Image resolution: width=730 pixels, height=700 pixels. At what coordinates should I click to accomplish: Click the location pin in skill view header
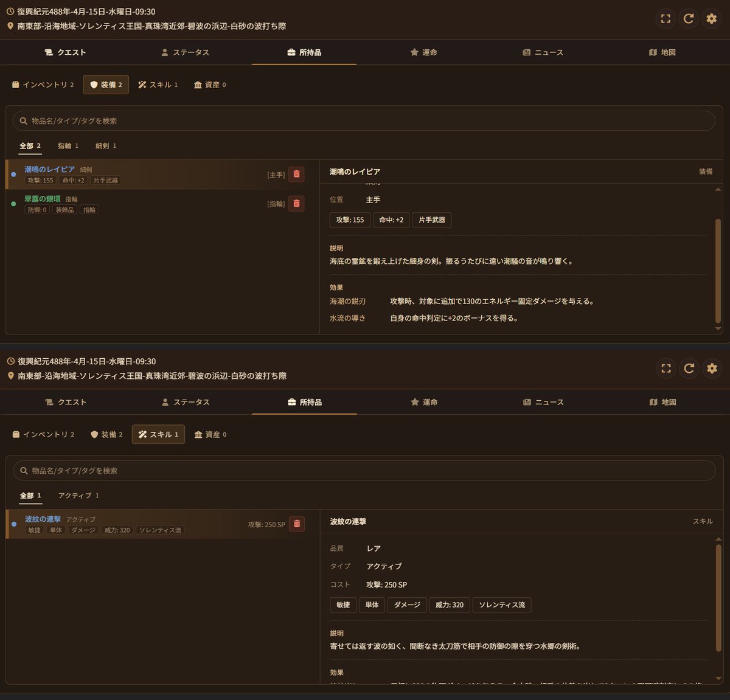pos(11,376)
